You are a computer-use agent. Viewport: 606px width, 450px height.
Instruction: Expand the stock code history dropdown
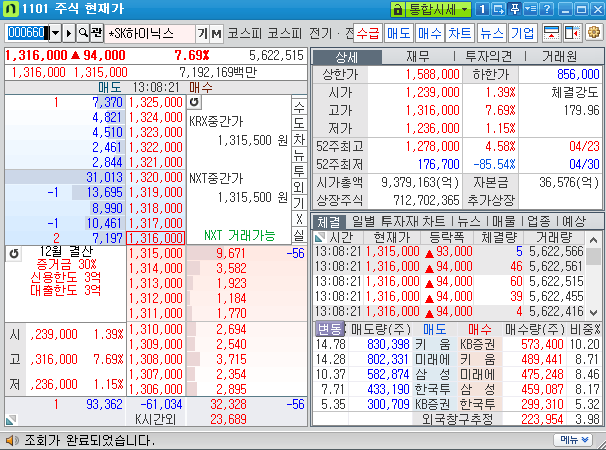tap(55, 33)
